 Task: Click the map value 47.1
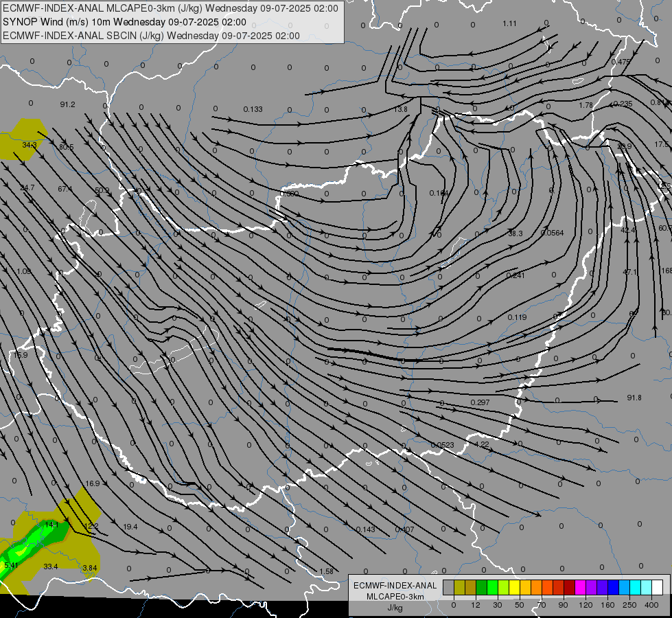click(629, 272)
